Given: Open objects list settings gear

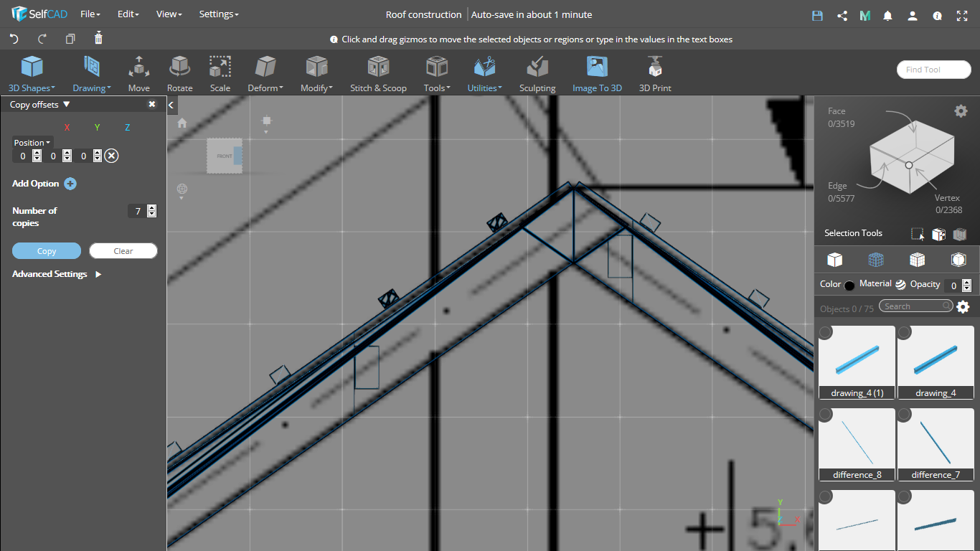Looking at the screenshot, I should (963, 306).
